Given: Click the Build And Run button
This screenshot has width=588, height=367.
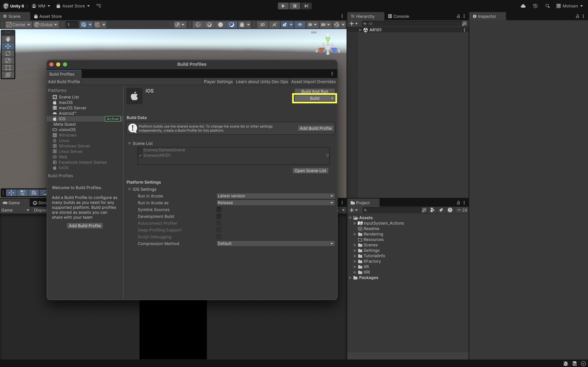Looking at the screenshot, I should click(314, 91).
